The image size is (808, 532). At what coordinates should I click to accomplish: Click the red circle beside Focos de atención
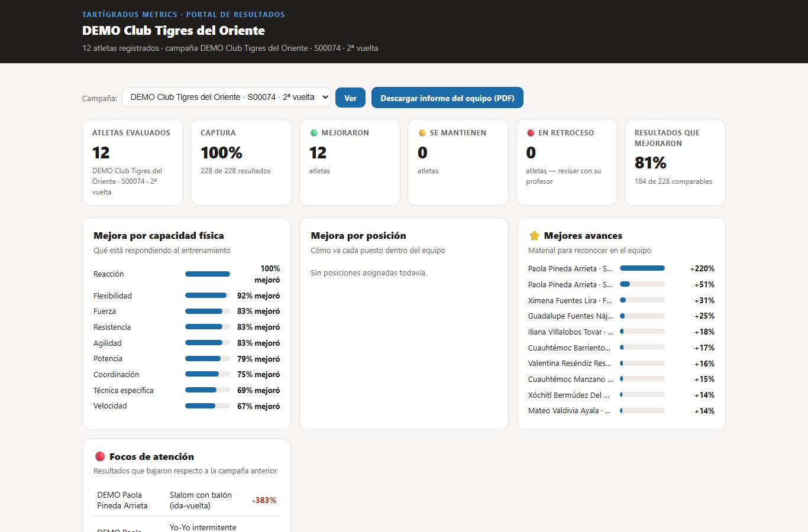click(100, 456)
